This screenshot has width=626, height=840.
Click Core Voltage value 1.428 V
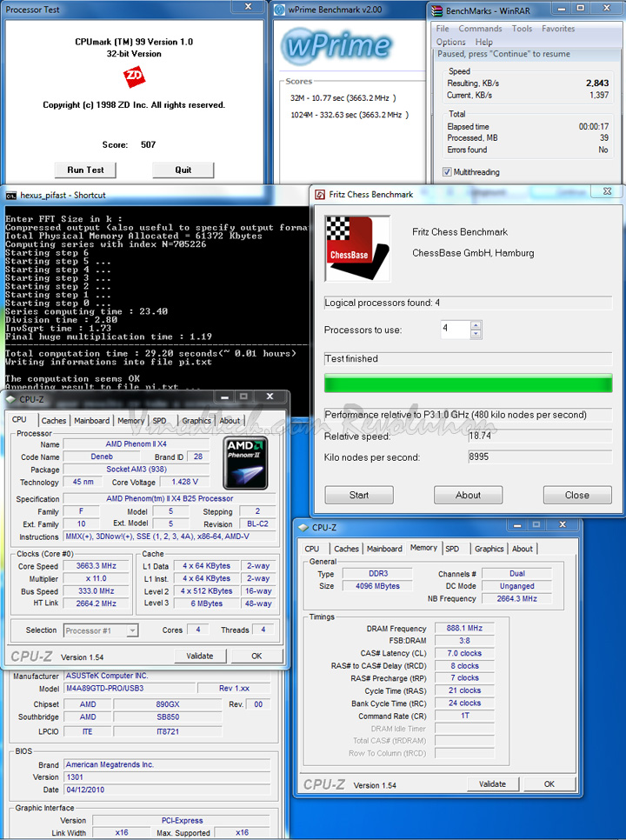pyautogui.click(x=184, y=482)
